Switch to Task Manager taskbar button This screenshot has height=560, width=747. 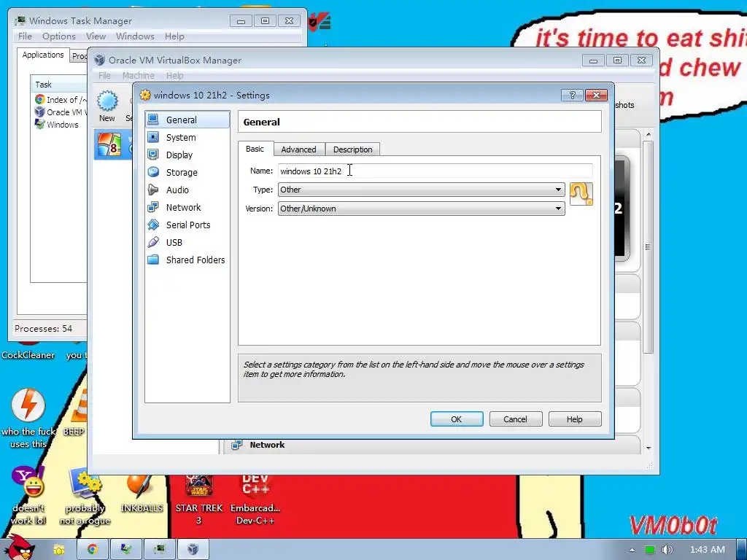click(160, 550)
